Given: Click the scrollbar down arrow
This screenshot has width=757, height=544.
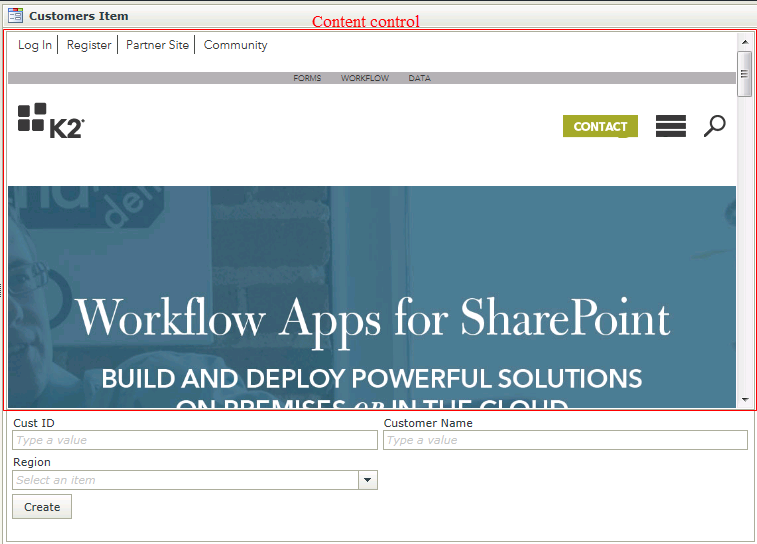Looking at the screenshot, I should click(x=745, y=400).
